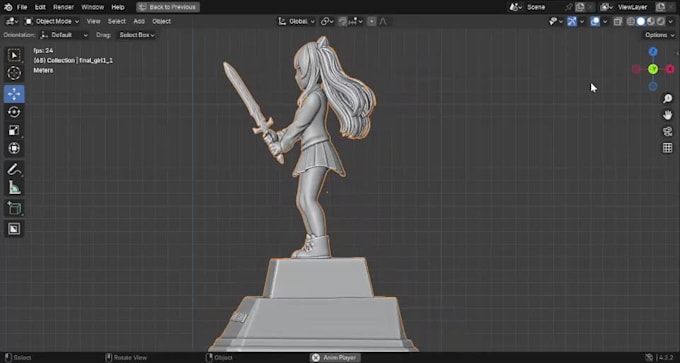Open the pivot point dropdown
Viewport: 680px width, 363px height.
click(327, 21)
